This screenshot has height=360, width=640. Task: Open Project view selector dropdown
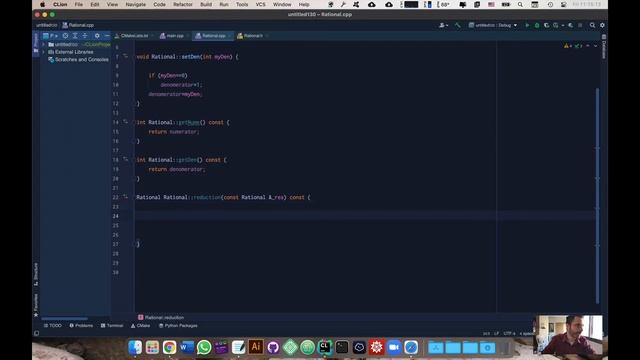(x=51, y=36)
